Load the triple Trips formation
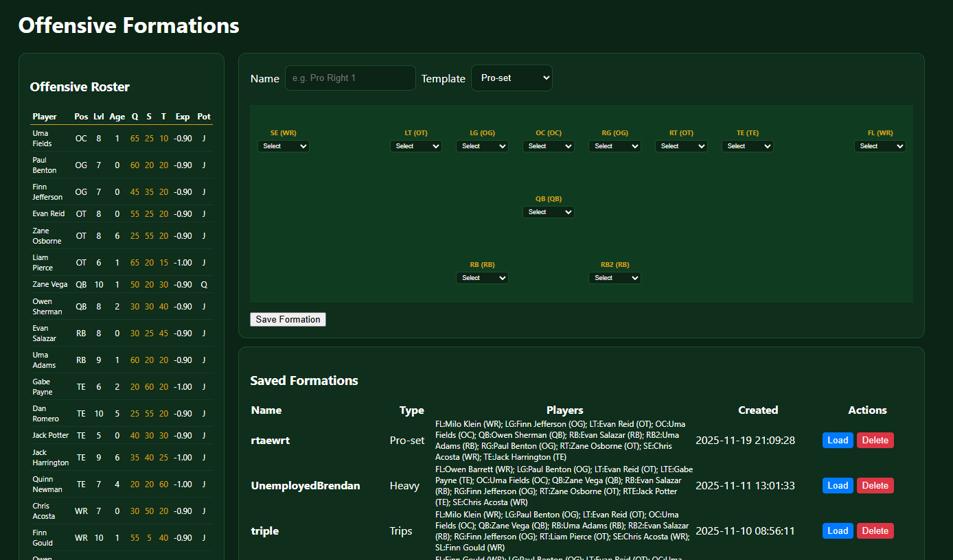 838,531
